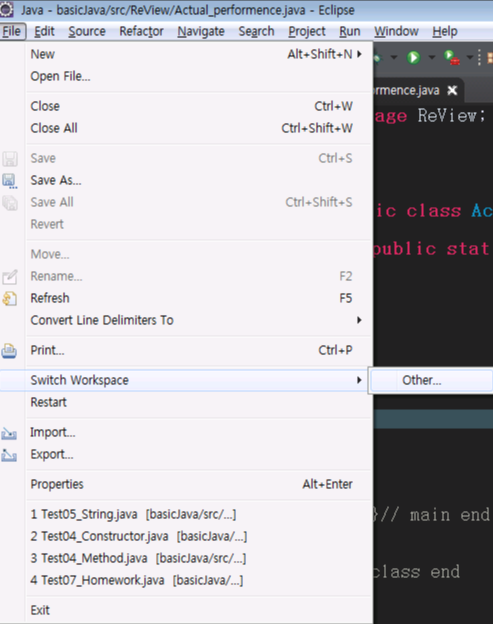Open recent file Test07_Homework.java
This screenshot has height=624, width=493.
tap(186, 580)
